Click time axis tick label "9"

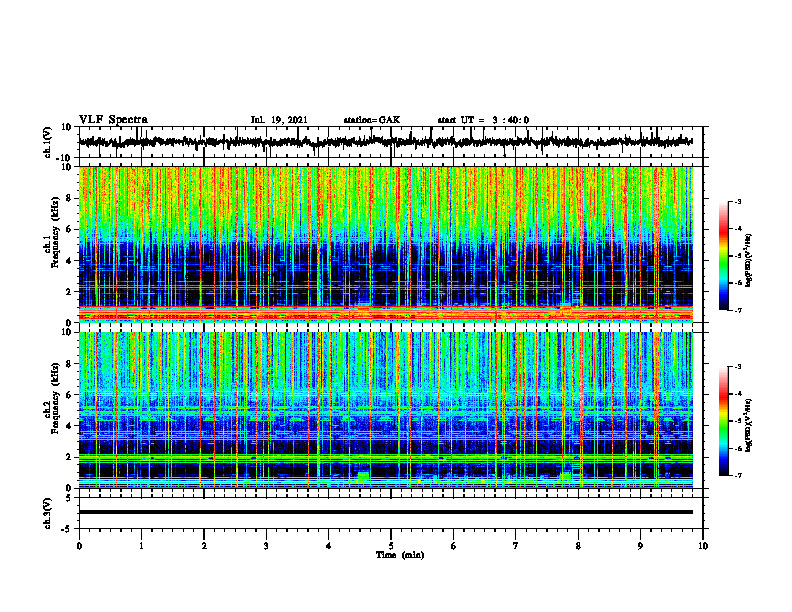click(x=640, y=546)
